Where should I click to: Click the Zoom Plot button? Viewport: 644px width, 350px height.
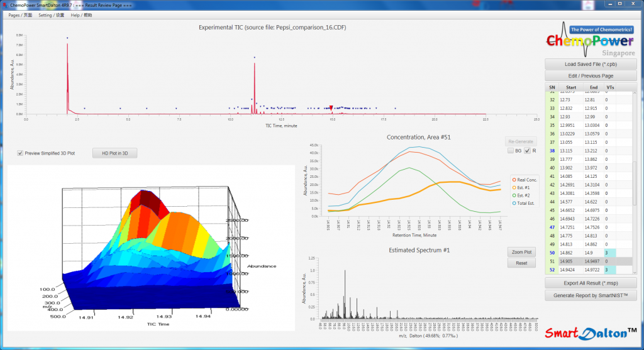coord(521,252)
